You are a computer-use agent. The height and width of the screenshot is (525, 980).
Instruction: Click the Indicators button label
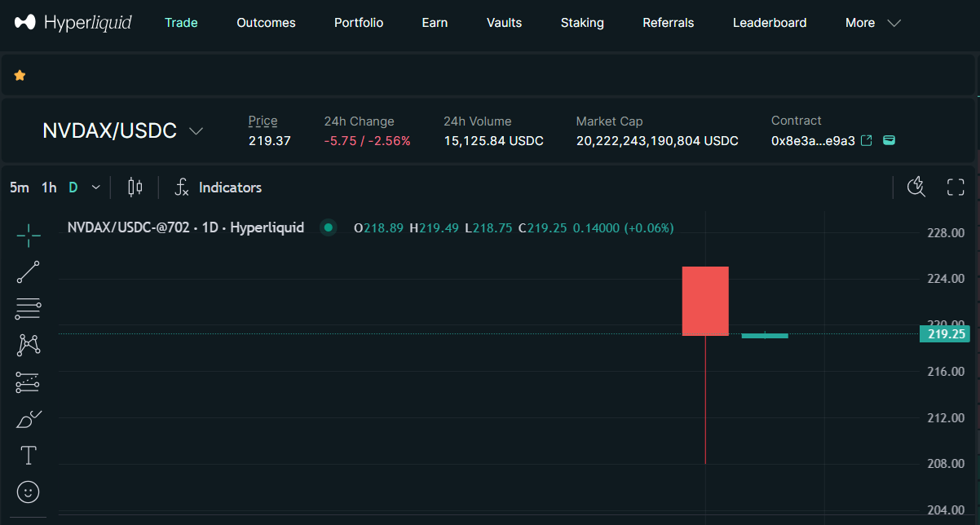231,187
